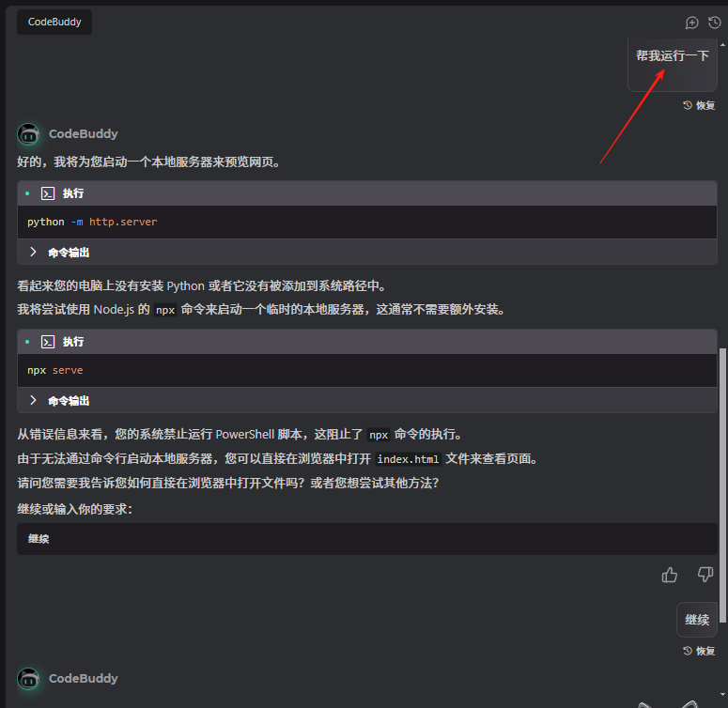728x708 pixels.
Task: Click the python 执行 header label
Action: coord(73,193)
